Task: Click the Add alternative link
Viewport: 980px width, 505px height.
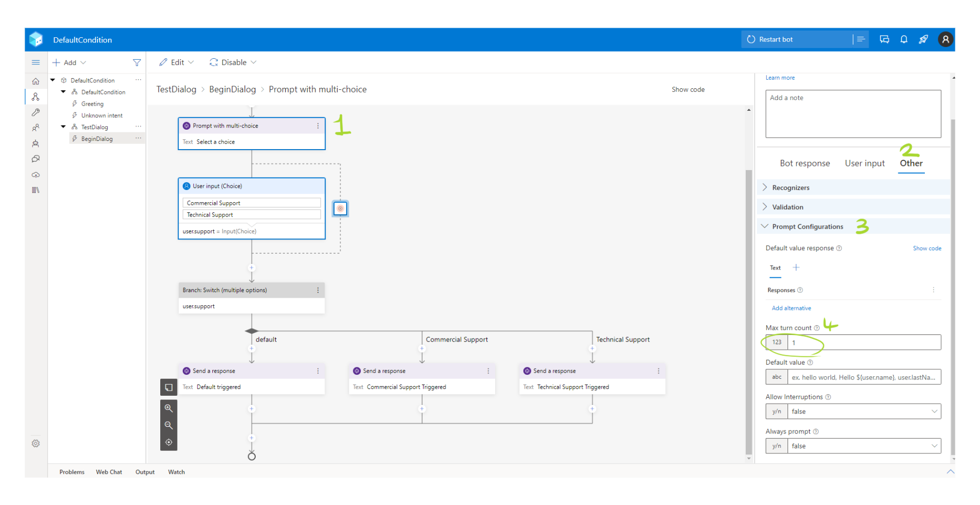Action: point(791,308)
